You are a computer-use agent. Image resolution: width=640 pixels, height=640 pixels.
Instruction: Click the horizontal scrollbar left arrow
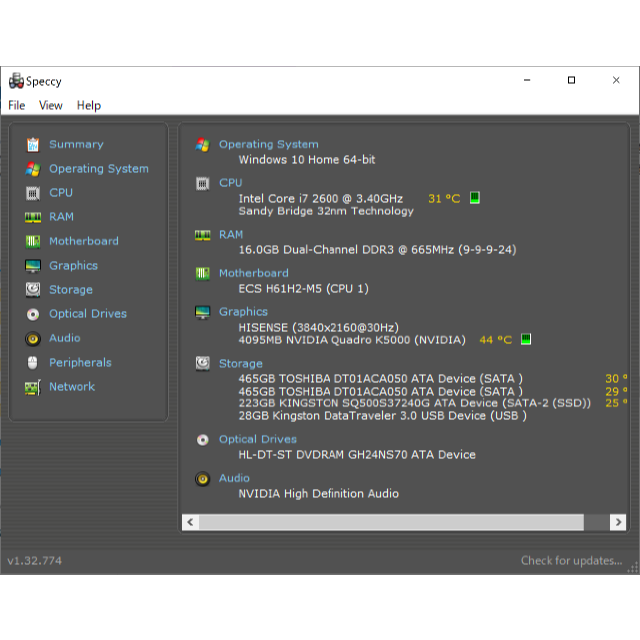pyautogui.click(x=190, y=522)
